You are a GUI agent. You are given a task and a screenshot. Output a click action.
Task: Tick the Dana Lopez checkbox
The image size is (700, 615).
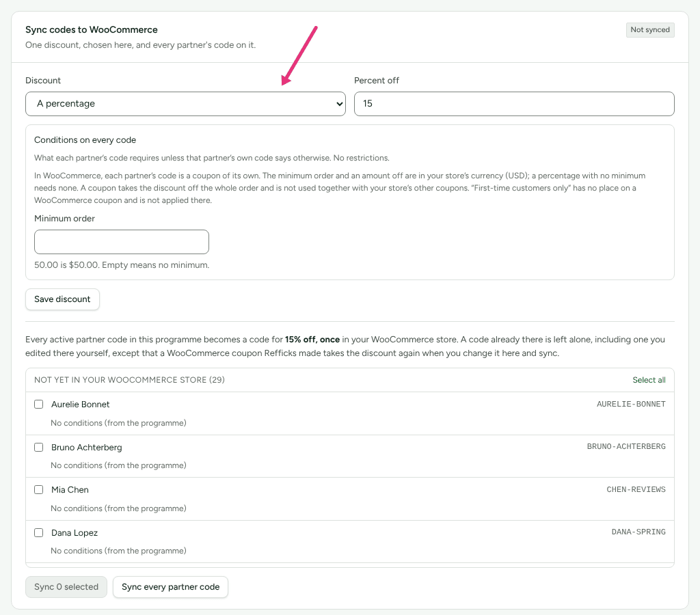click(x=39, y=532)
